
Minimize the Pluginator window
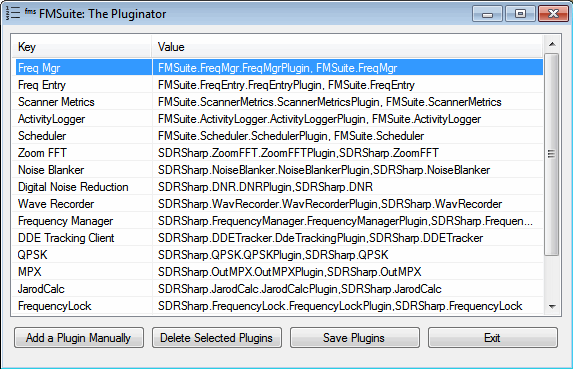point(487,14)
